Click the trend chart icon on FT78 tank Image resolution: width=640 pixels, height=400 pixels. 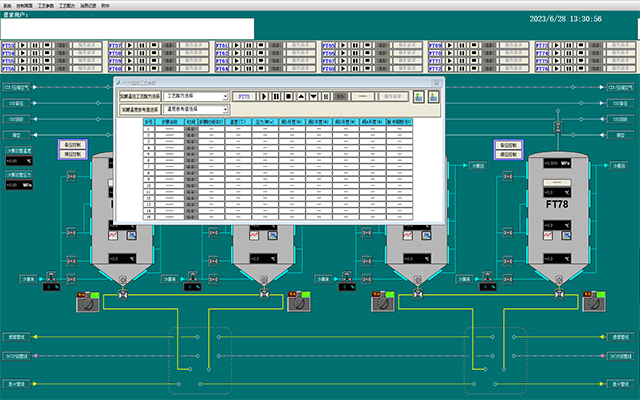548,235
